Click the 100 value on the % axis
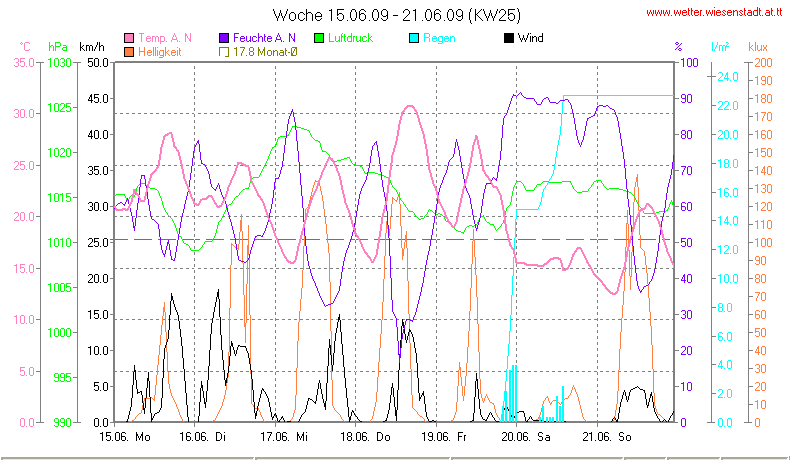790x460 pixels. (x=689, y=63)
